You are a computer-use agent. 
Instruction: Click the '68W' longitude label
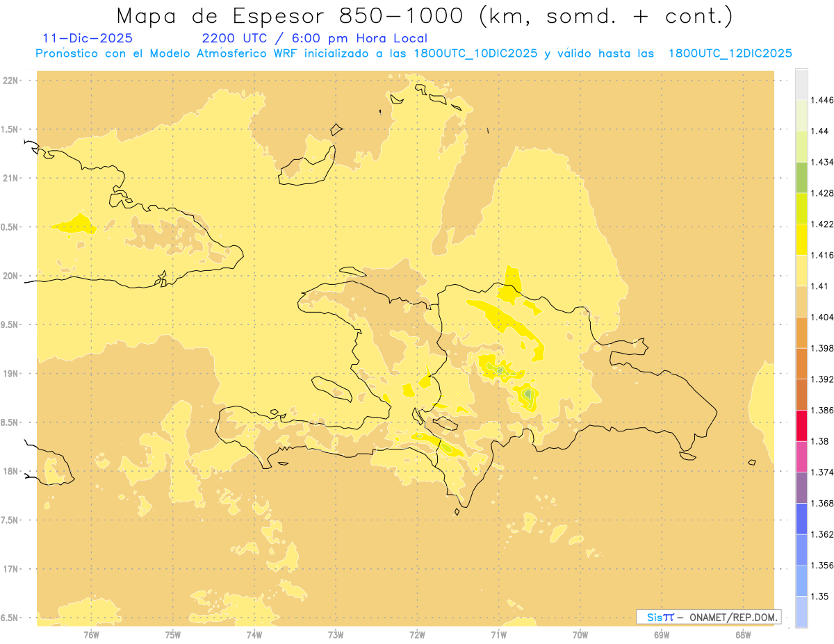(x=743, y=634)
